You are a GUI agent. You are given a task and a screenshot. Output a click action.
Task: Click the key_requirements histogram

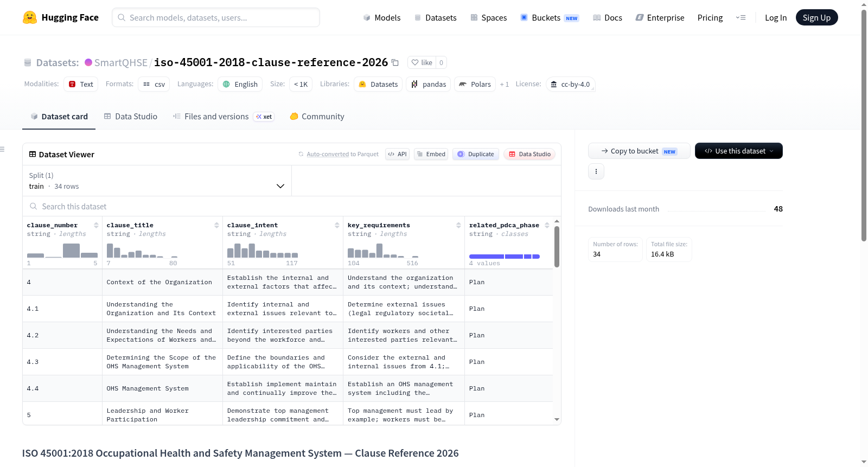point(383,251)
